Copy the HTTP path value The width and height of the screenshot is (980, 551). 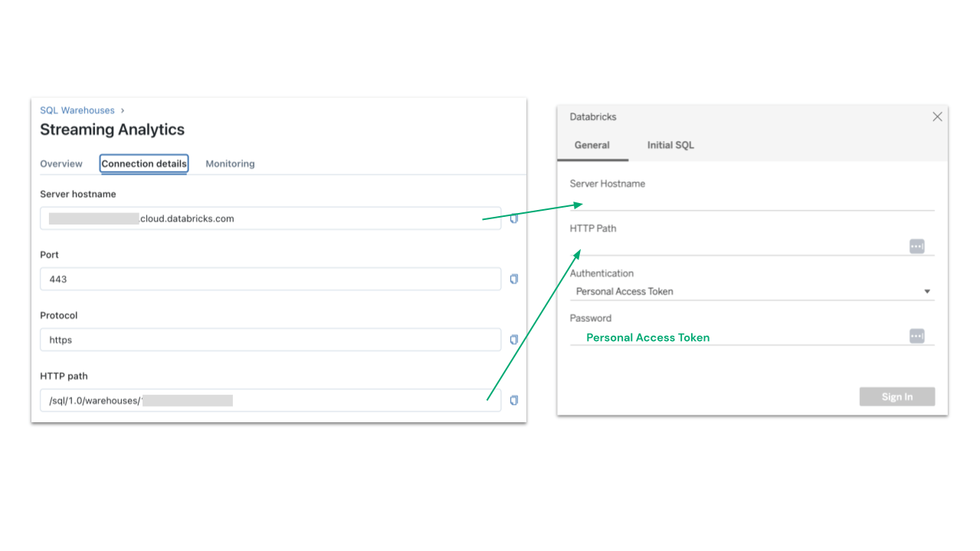tap(514, 400)
